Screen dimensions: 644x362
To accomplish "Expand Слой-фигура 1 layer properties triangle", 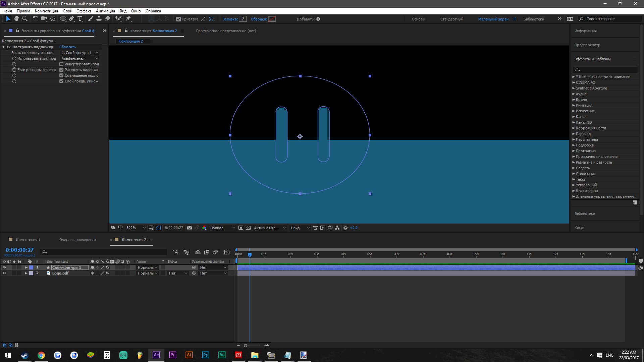I will 26,267.
